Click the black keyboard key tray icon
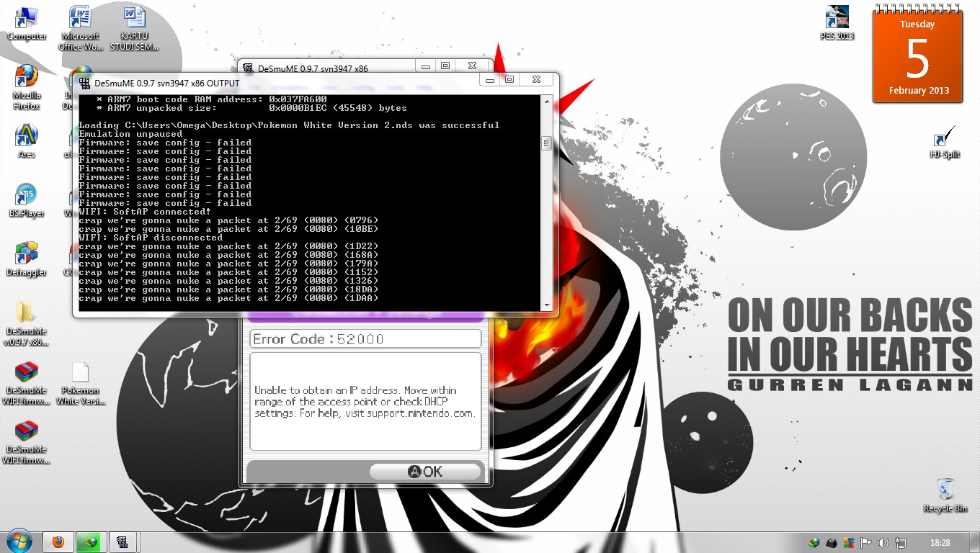Image resolution: width=980 pixels, height=553 pixels. tap(831, 543)
